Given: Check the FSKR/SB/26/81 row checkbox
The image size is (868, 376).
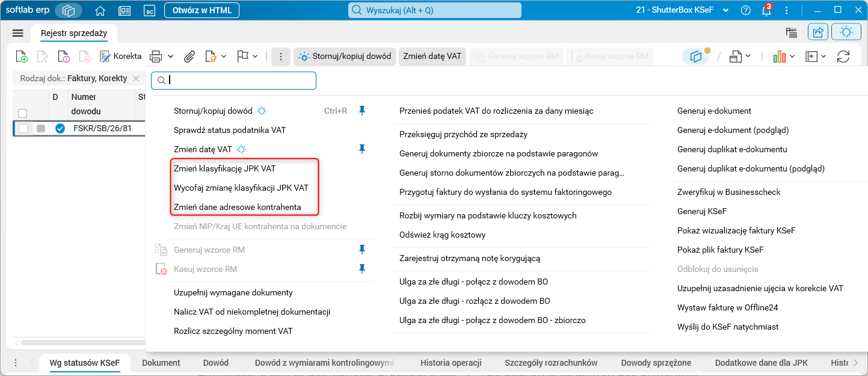Looking at the screenshot, I should [23, 128].
